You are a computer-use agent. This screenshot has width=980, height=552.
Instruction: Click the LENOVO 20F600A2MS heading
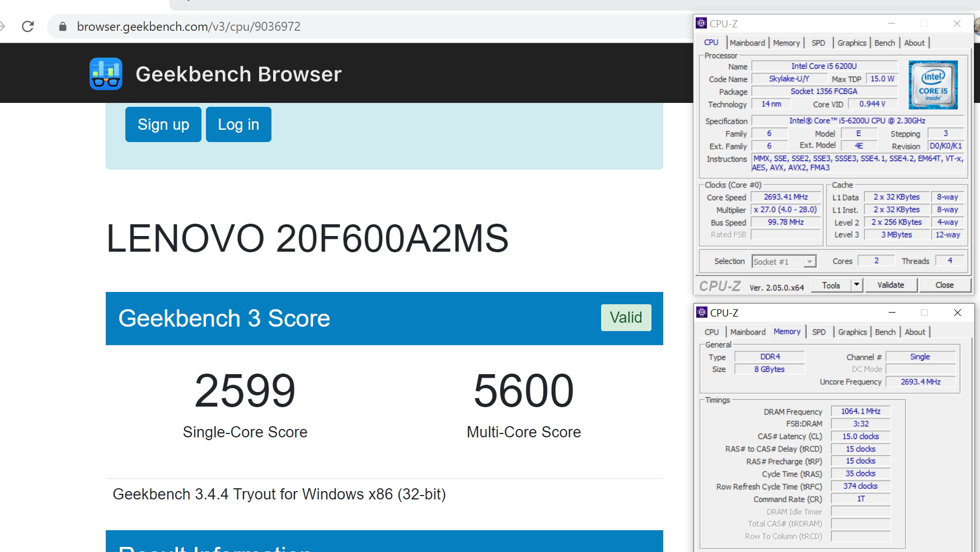pyautogui.click(x=307, y=239)
